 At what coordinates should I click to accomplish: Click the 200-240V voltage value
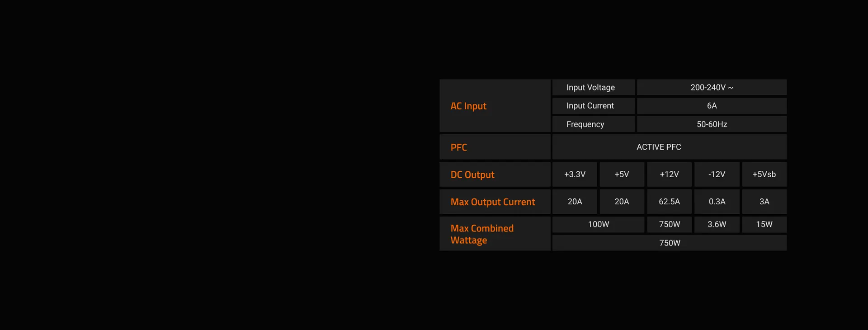pos(712,87)
